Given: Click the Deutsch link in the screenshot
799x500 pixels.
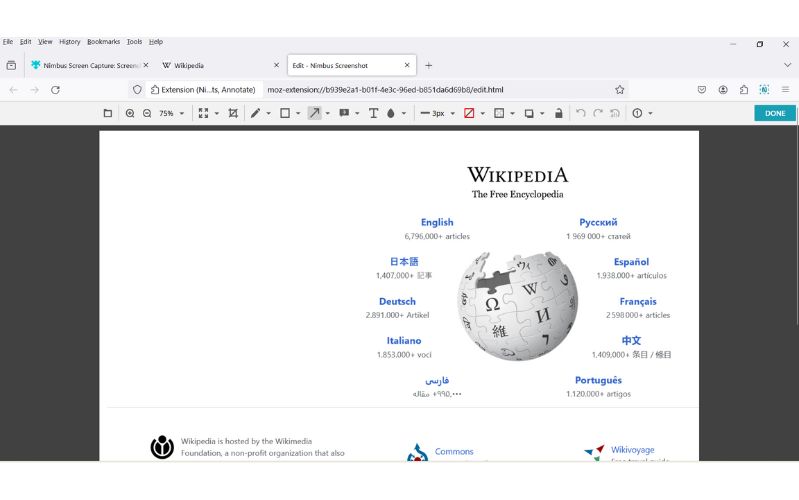Looking at the screenshot, I should coord(397,301).
